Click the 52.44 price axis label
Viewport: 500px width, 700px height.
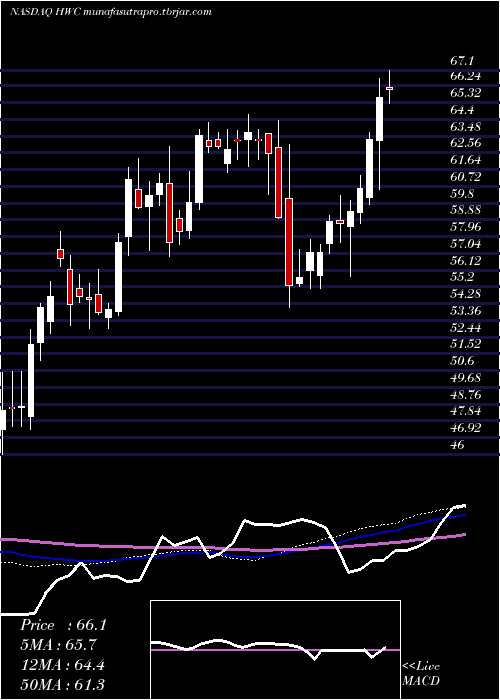[x=466, y=328]
